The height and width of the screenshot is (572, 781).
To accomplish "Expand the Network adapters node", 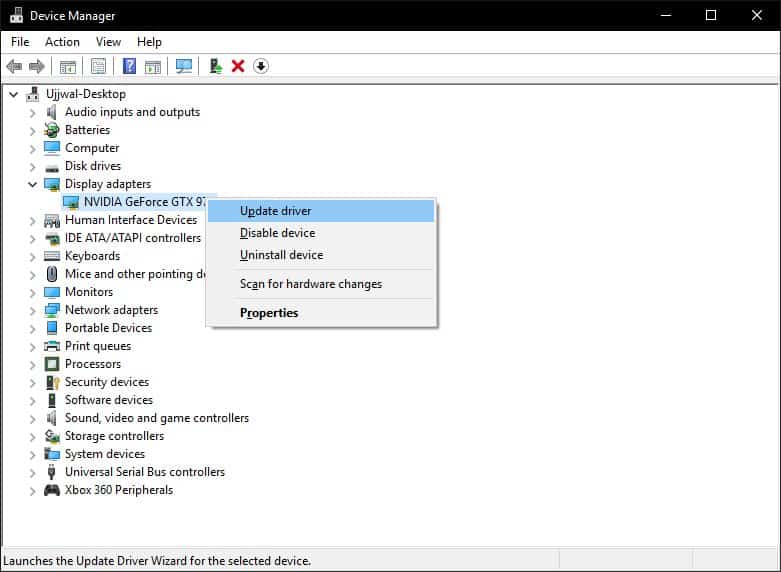I will (32, 310).
